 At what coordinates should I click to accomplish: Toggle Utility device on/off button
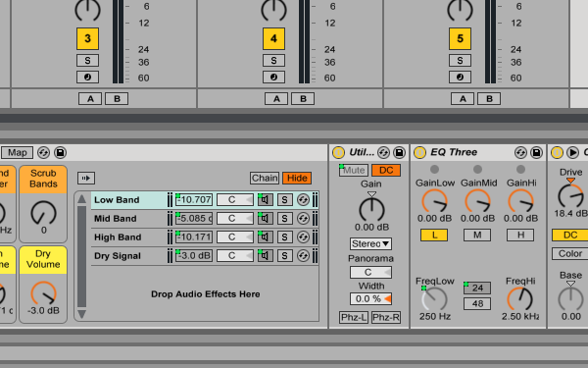coord(338,152)
